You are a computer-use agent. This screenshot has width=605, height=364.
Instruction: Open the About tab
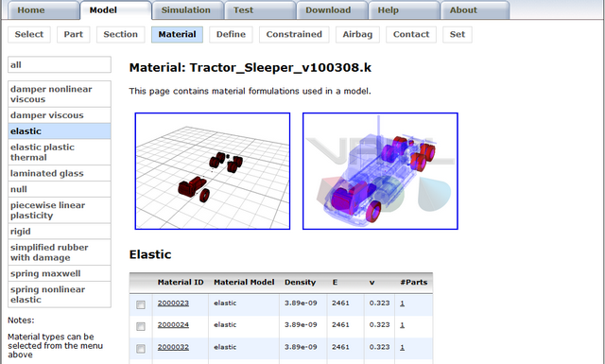(475, 10)
